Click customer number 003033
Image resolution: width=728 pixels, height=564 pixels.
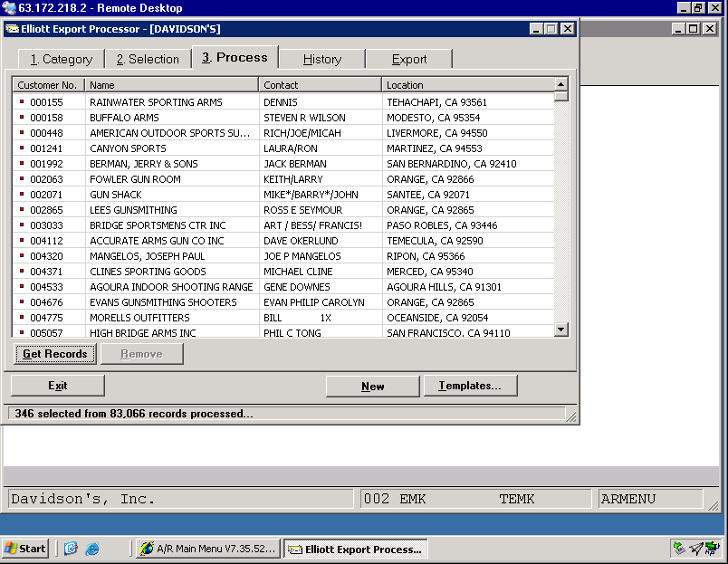(x=46, y=225)
